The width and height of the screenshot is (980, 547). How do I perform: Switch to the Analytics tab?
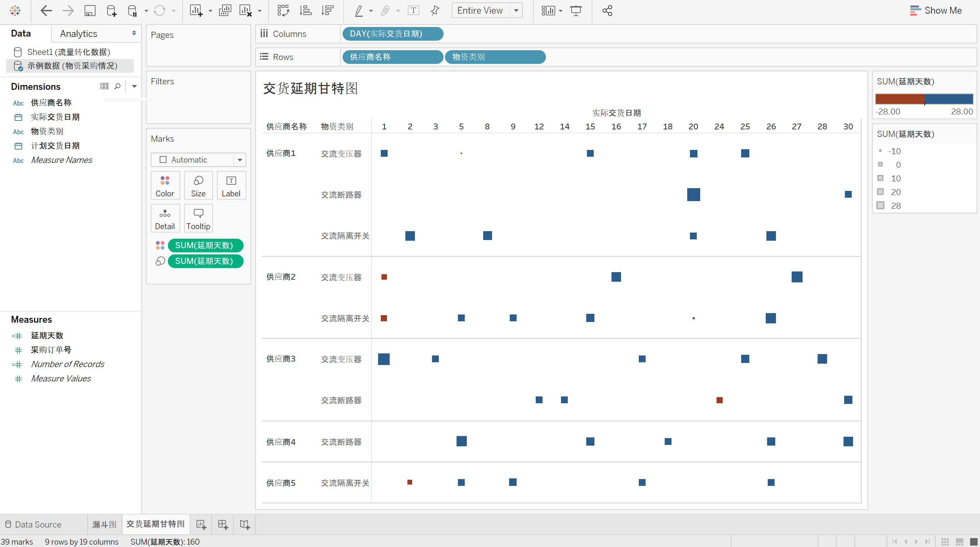point(79,33)
